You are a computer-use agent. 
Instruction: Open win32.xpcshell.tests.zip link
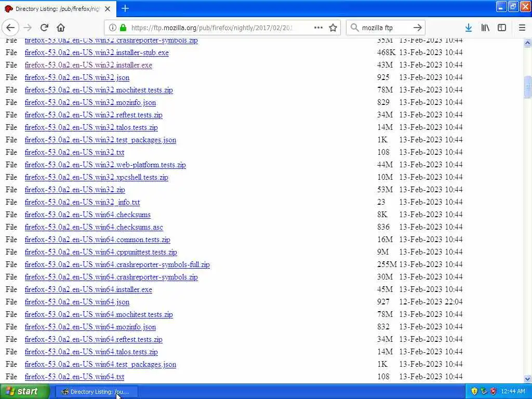[x=96, y=178]
